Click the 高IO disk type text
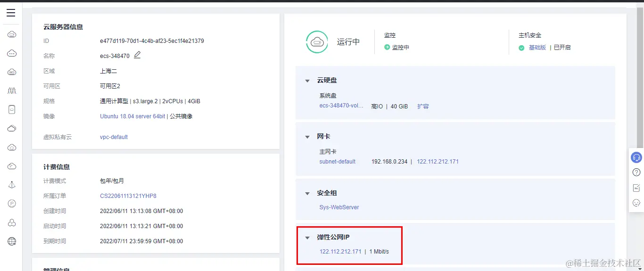Image resolution: width=644 pixels, height=271 pixels. 377,107
